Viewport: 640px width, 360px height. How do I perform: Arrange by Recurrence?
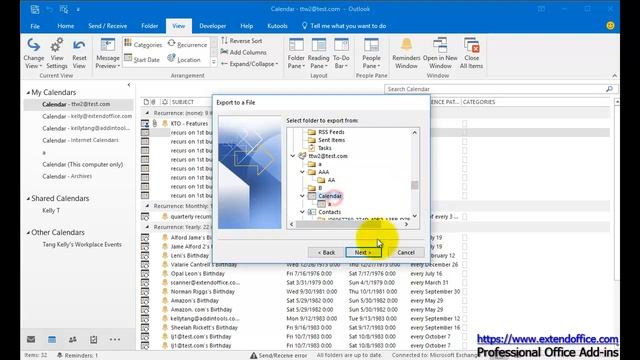tap(187, 44)
